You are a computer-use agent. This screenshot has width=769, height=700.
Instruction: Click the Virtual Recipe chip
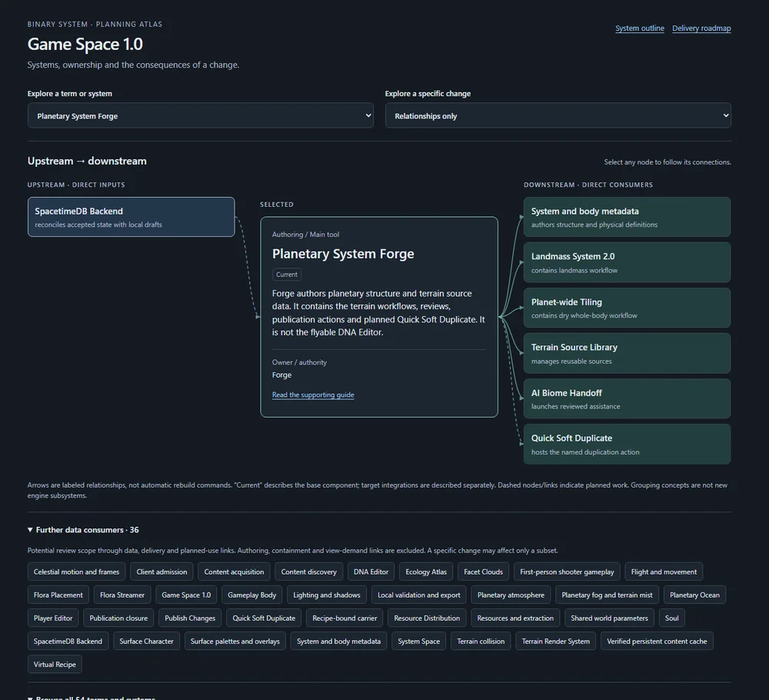click(55, 664)
